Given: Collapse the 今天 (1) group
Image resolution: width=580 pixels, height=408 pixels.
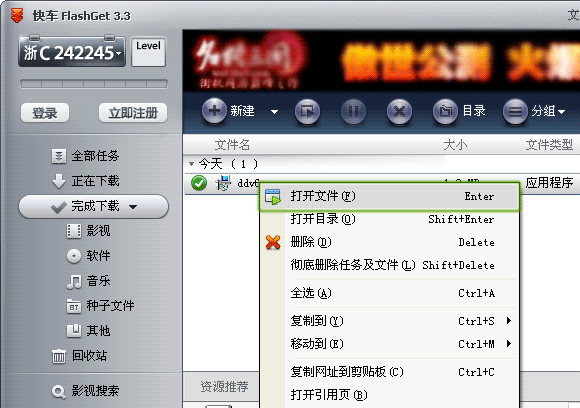Looking at the screenshot, I should [192, 163].
